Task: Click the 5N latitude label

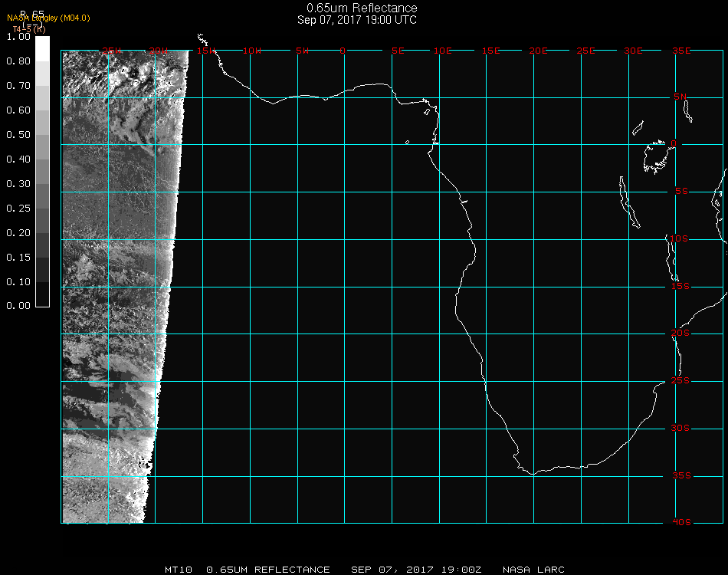Action: pos(680,97)
